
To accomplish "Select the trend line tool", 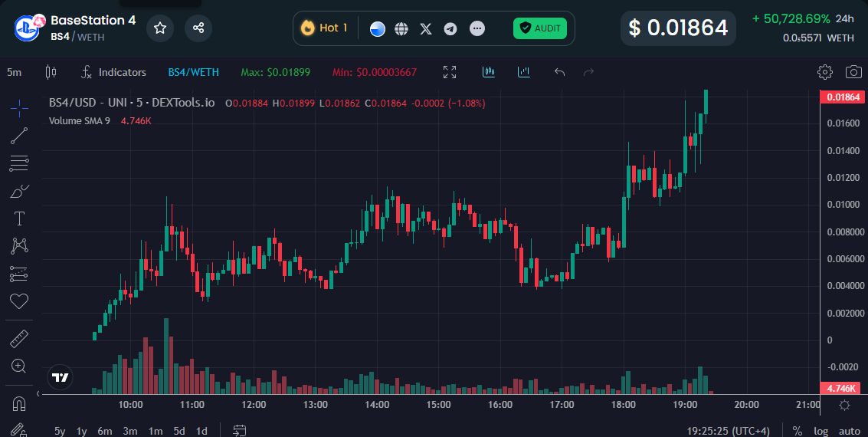I will point(19,136).
